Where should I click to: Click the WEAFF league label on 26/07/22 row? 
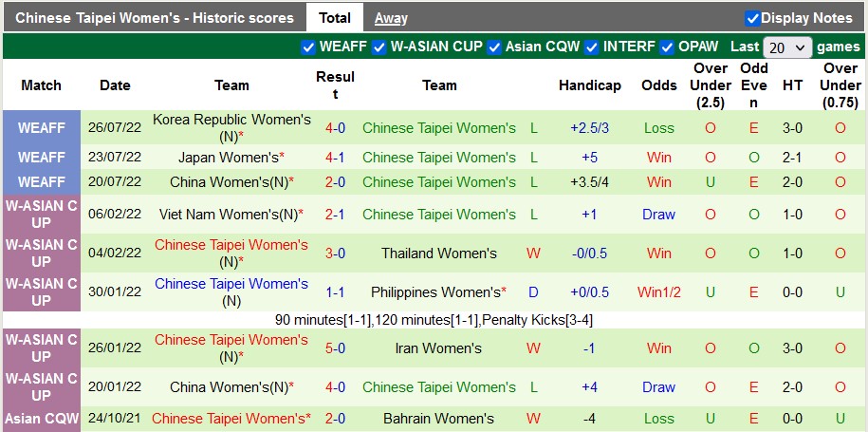(x=42, y=128)
